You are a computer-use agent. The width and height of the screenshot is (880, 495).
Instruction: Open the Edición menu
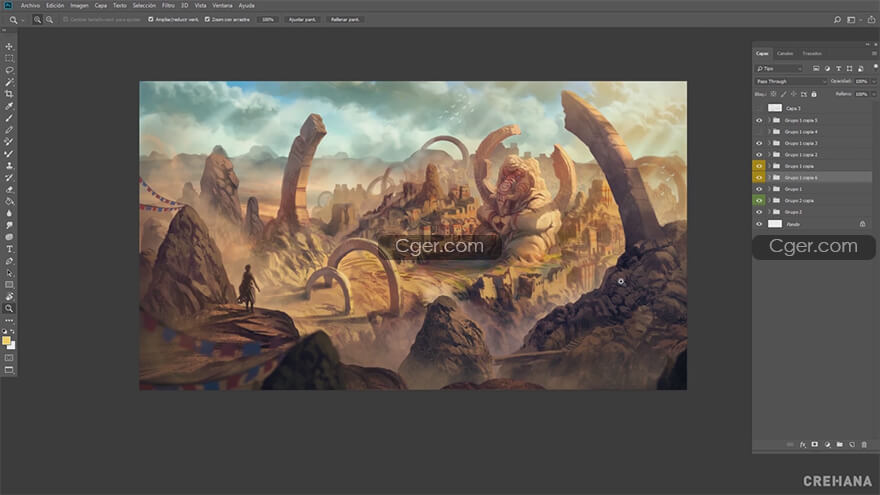click(55, 6)
